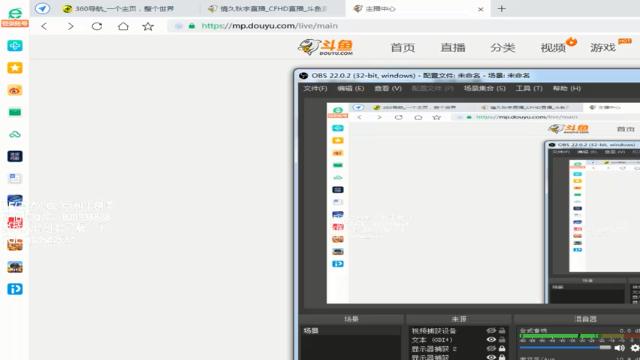Open the Douyu 游戏 link
Screen dimensions: 640x360
[x=603, y=47]
